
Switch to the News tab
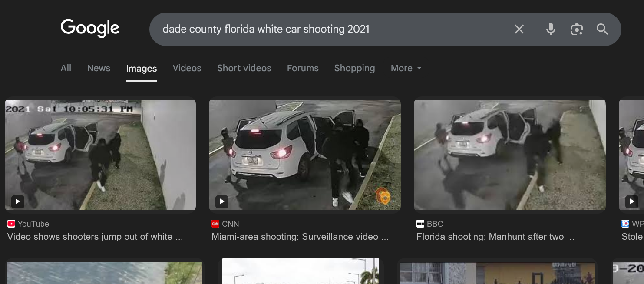coord(99,68)
